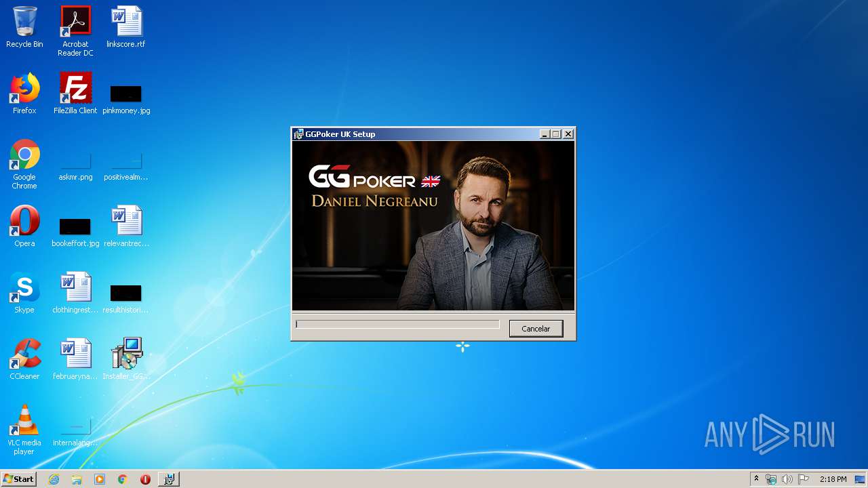Click Show desktop button at taskbar end

coord(861,479)
